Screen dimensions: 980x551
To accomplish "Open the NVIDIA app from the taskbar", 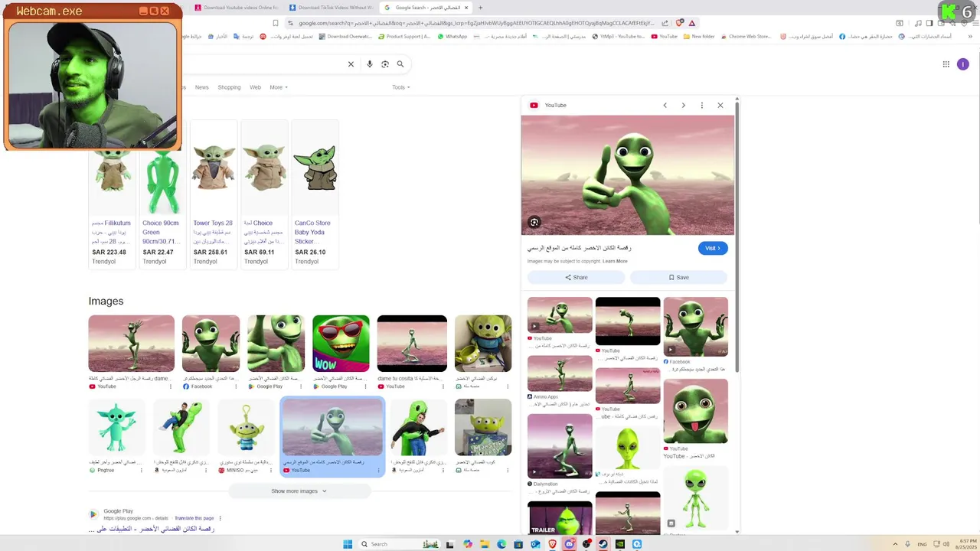I will (x=620, y=544).
